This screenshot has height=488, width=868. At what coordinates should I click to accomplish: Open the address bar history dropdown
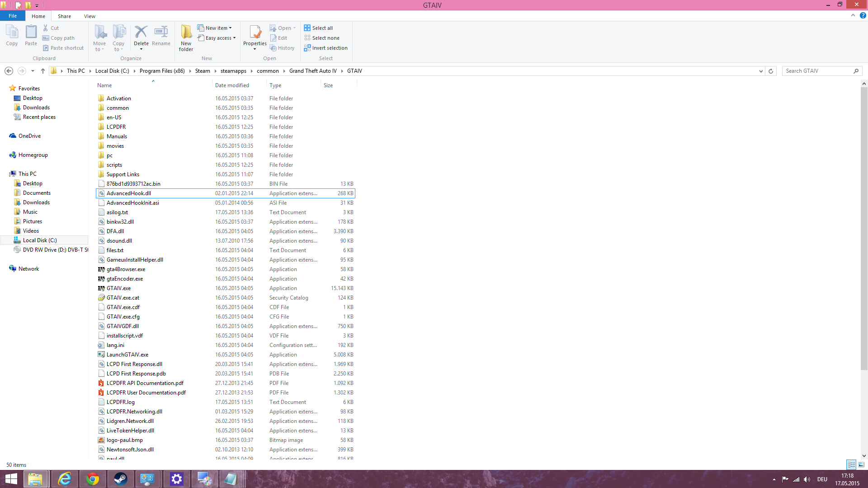761,71
